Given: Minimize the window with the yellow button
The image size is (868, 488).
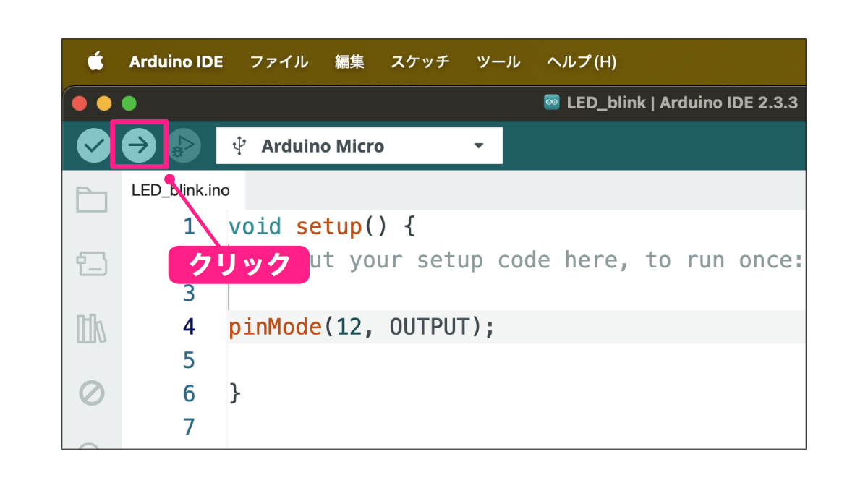Looking at the screenshot, I should [x=104, y=104].
